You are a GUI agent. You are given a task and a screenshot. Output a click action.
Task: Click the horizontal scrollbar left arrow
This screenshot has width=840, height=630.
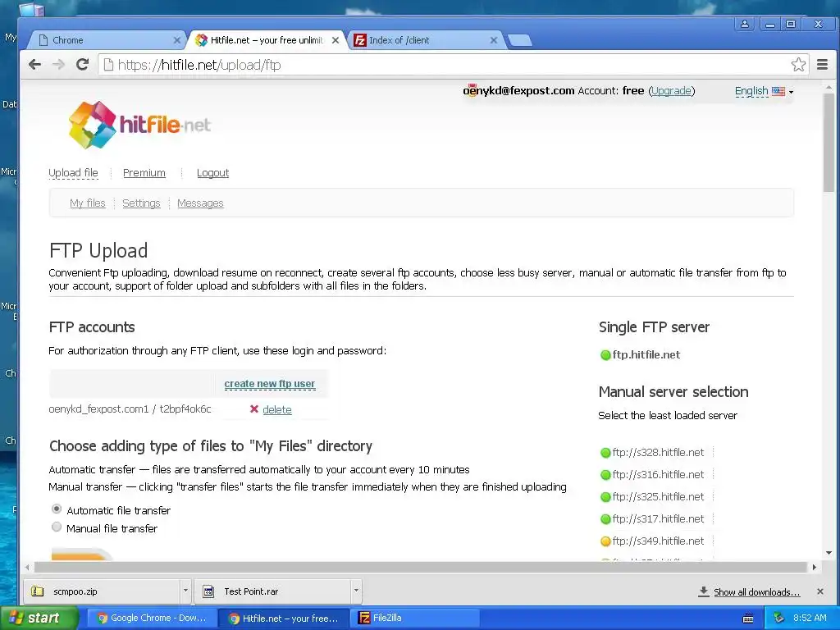(27, 567)
